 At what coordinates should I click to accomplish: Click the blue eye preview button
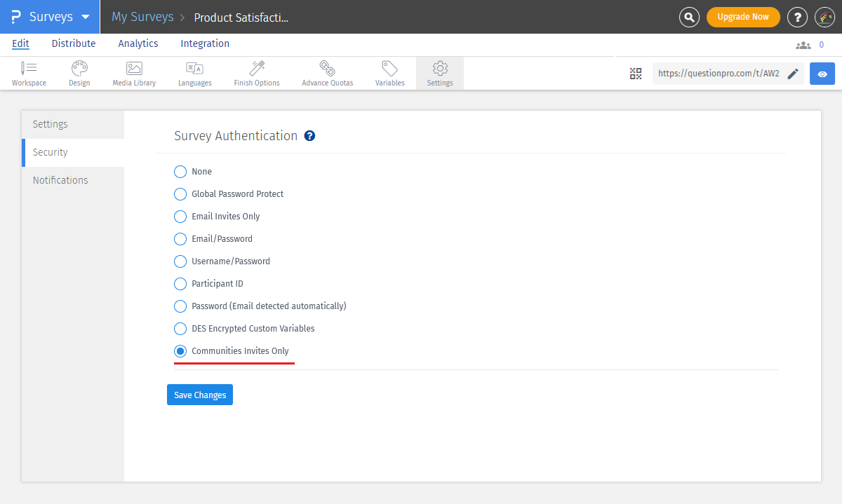[822, 73]
